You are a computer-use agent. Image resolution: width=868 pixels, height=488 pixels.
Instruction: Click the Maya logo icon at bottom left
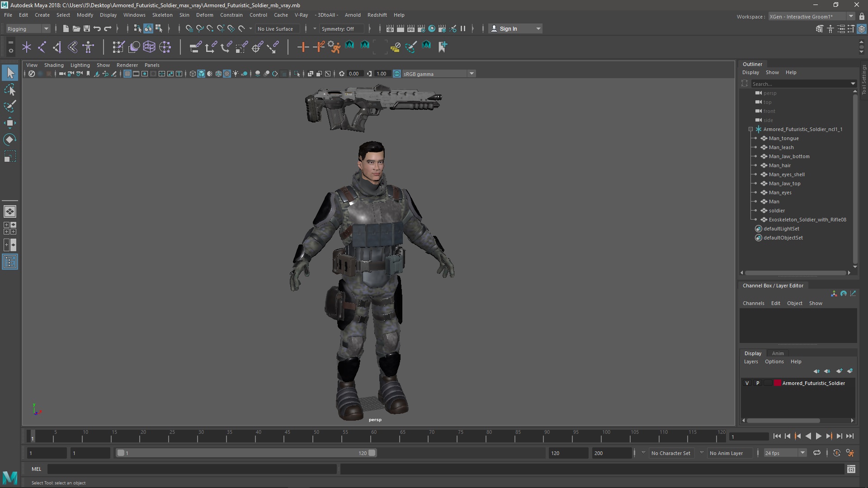[10, 477]
